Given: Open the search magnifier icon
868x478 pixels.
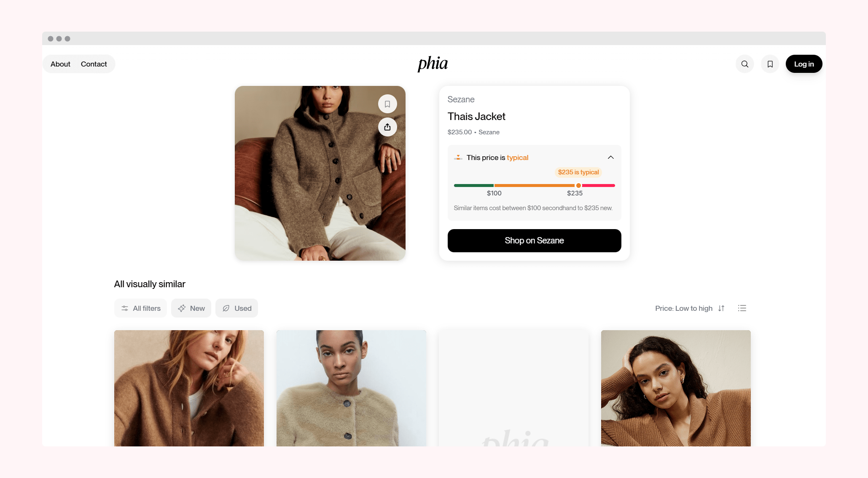Looking at the screenshot, I should tap(745, 64).
